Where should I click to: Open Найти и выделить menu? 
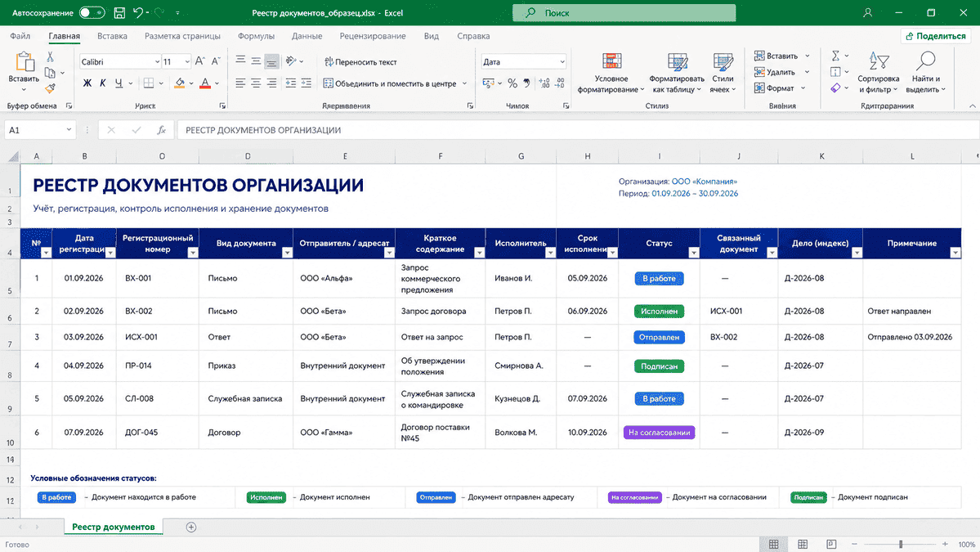(x=925, y=73)
